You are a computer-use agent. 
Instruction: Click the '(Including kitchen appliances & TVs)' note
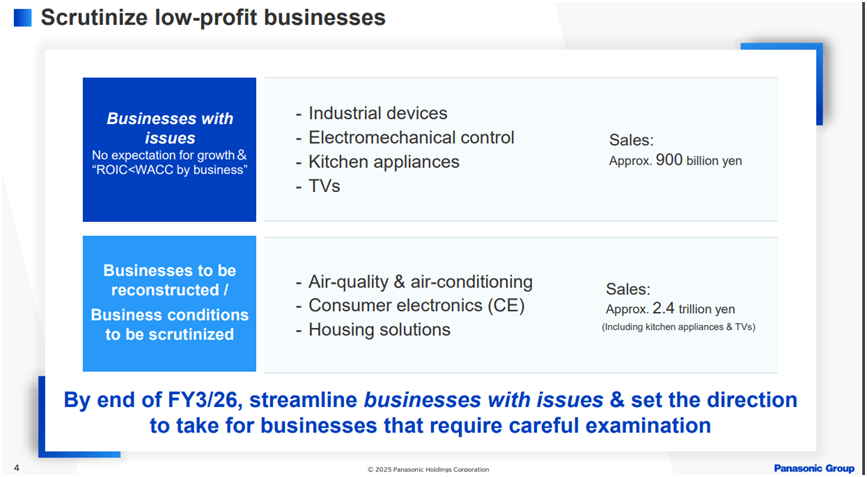(x=678, y=327)
